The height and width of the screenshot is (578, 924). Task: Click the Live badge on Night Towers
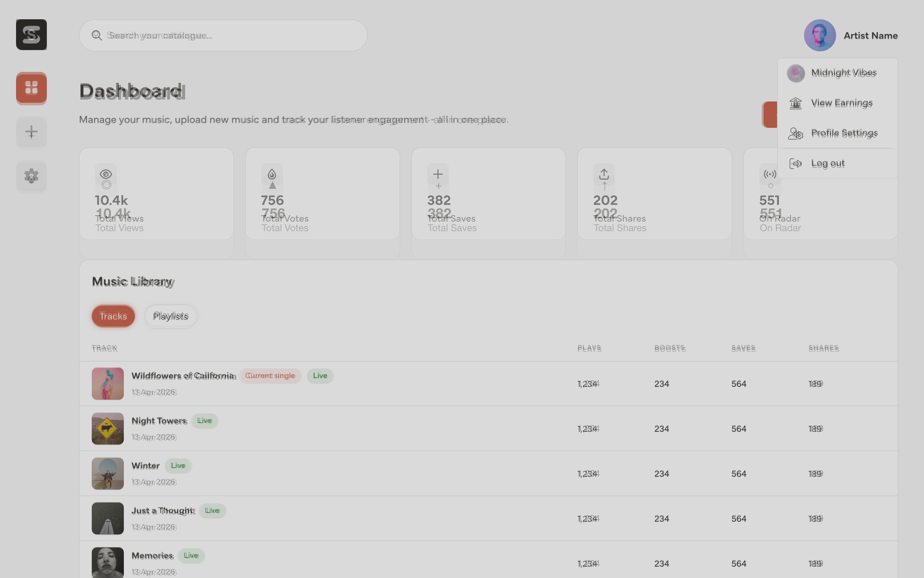(205, 421)
